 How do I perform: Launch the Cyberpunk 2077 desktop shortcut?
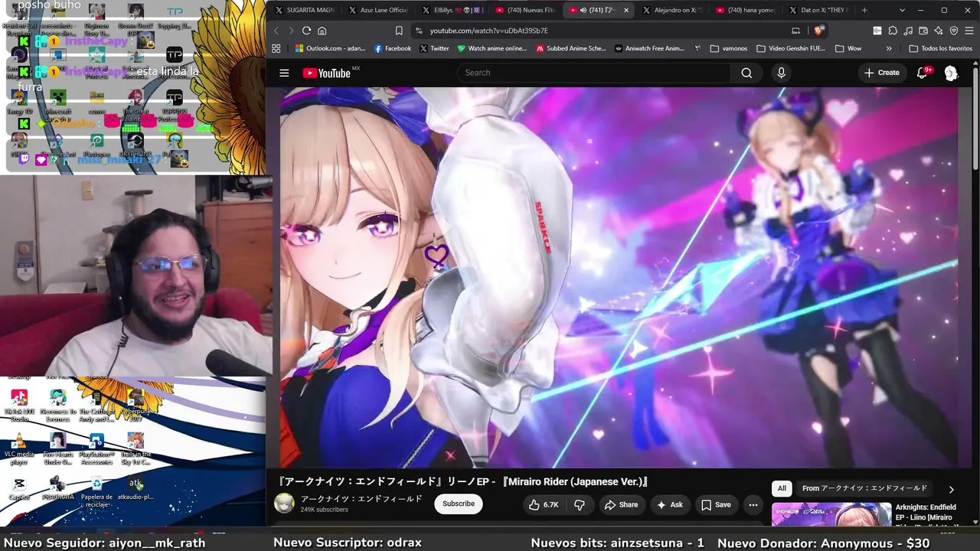click(x=136, y=405)
